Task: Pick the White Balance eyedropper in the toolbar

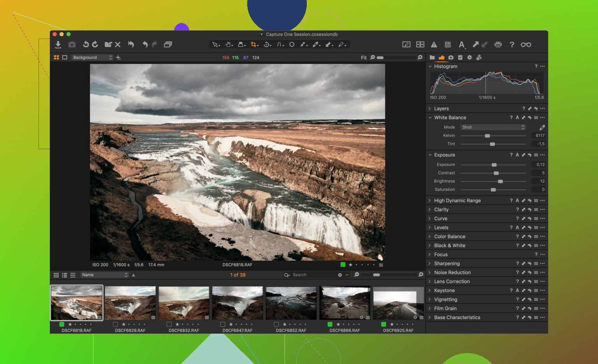Action: (316, 44)
